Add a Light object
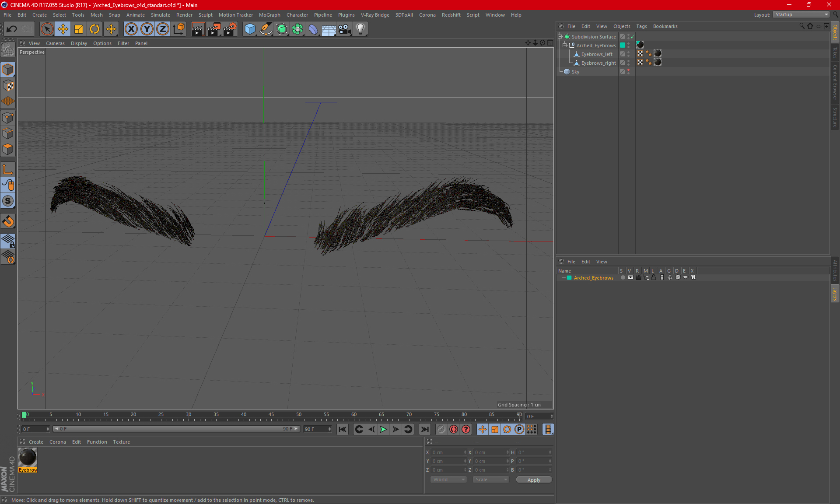This screenshot has width=840, height=504. [360, 29]
